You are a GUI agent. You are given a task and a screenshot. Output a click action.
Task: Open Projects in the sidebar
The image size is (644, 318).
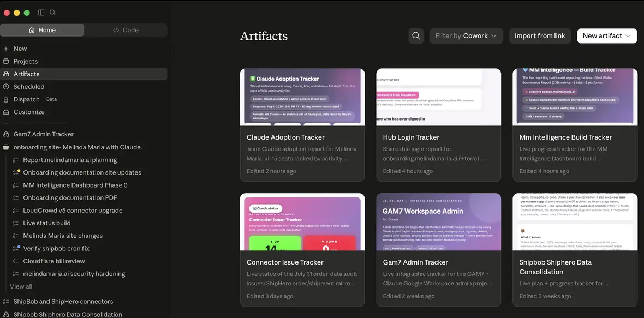[x=84, y=61]
